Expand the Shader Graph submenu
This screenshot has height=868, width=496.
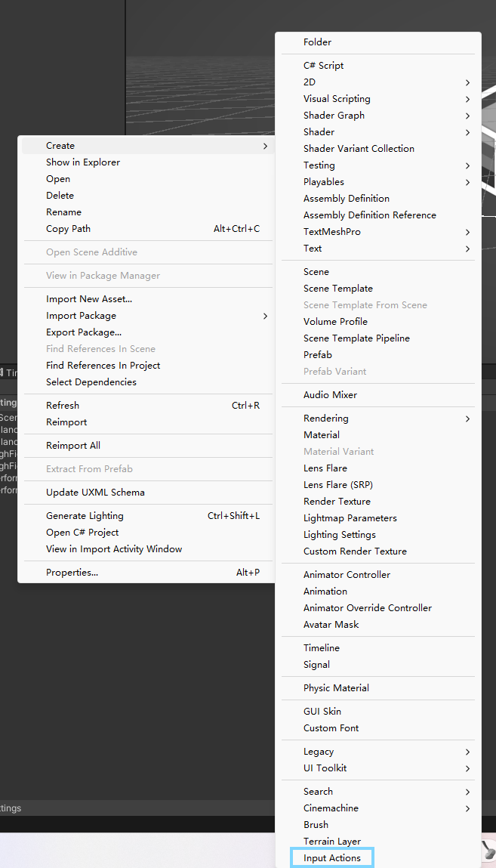(334, 116)
